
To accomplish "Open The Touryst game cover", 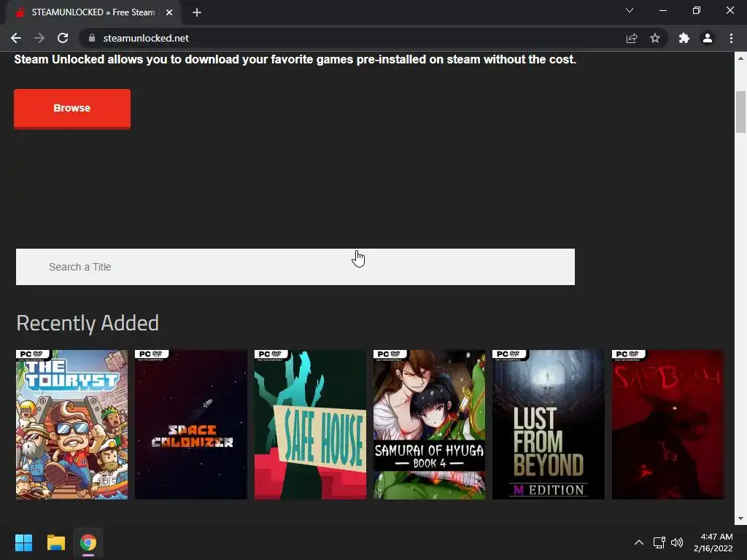I will [x=72, y=425].
